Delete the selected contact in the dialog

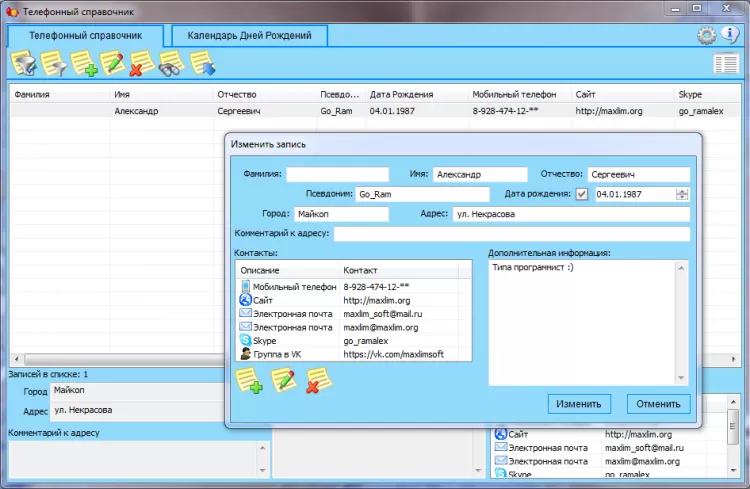[318, 381]
